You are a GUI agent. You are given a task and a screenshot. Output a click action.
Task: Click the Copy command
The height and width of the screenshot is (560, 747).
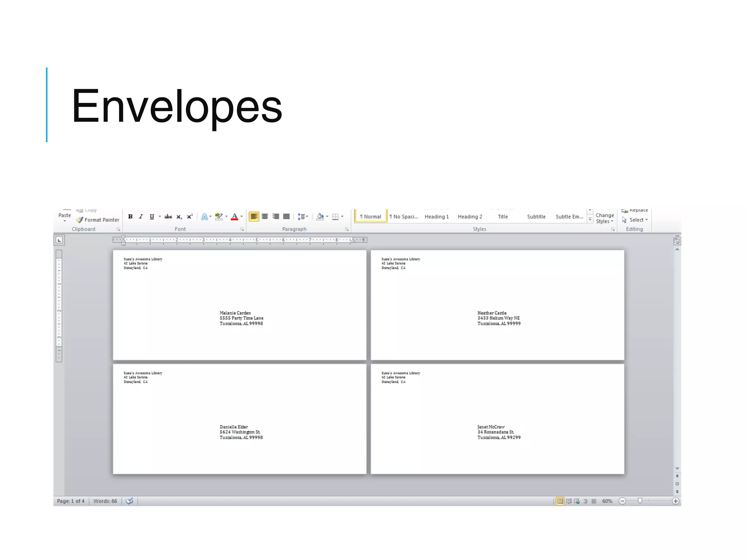[86, 210]
